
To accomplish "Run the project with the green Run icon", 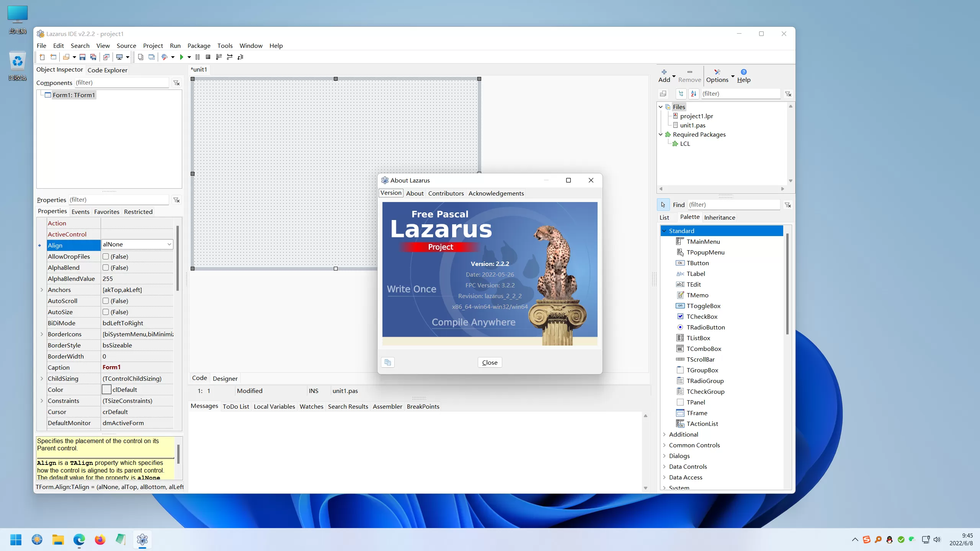I will pos(183,57).
